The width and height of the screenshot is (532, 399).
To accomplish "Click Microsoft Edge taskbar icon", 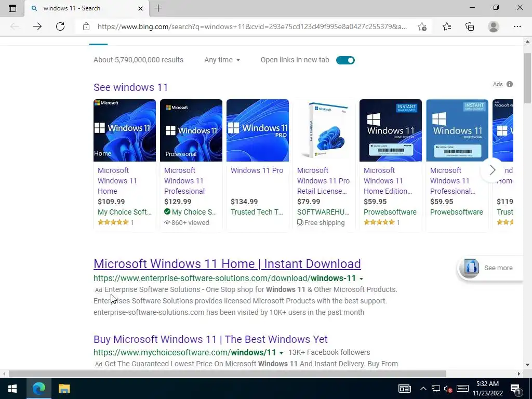I will click(38, 389).
